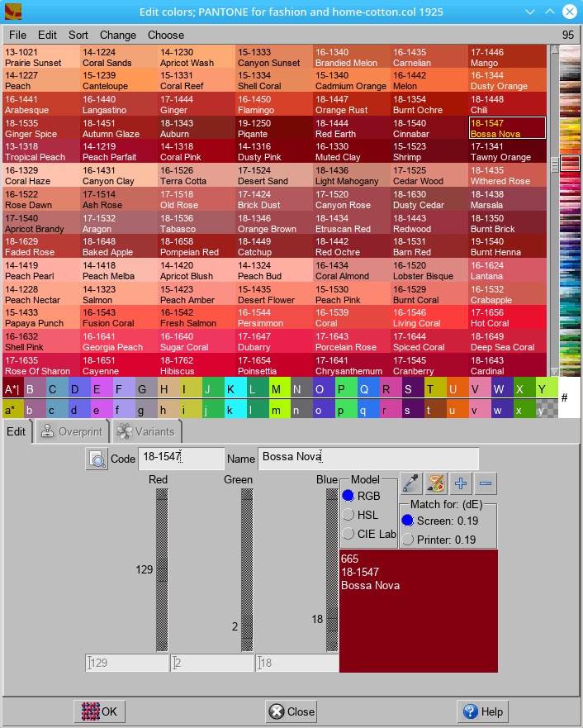Pick the uppercase K cyan palette slot
Viewport: 583px width, 728px height.
click(x=235, y=388)
